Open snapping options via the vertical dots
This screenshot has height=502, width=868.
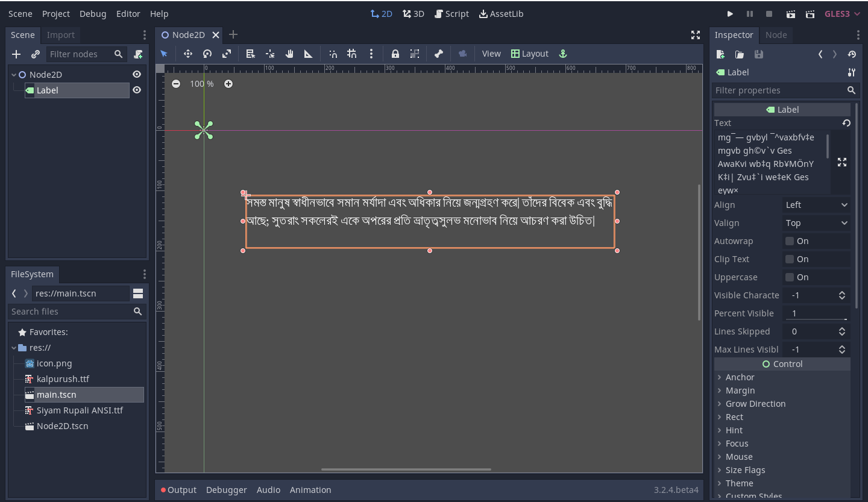pos(371,54)
